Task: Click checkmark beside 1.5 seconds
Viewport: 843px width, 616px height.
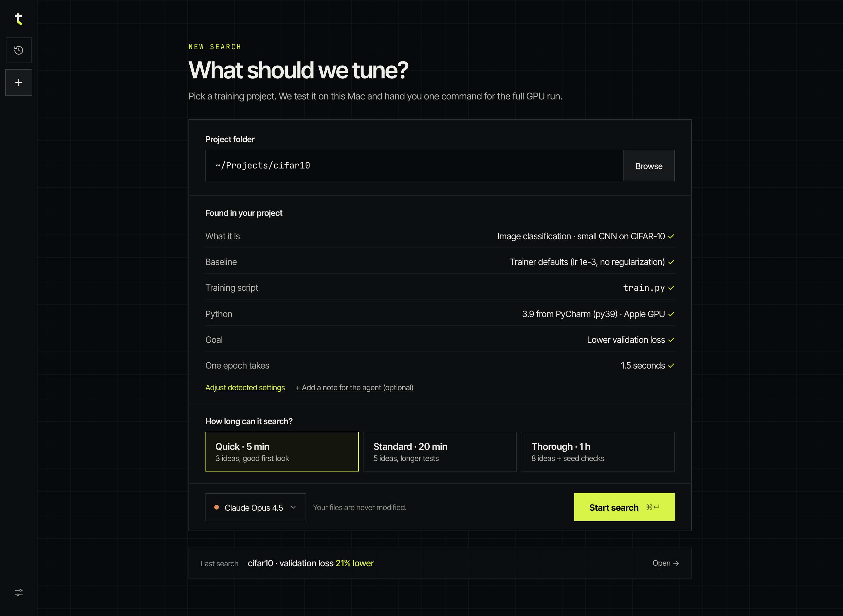Action: tap(671, 365)
